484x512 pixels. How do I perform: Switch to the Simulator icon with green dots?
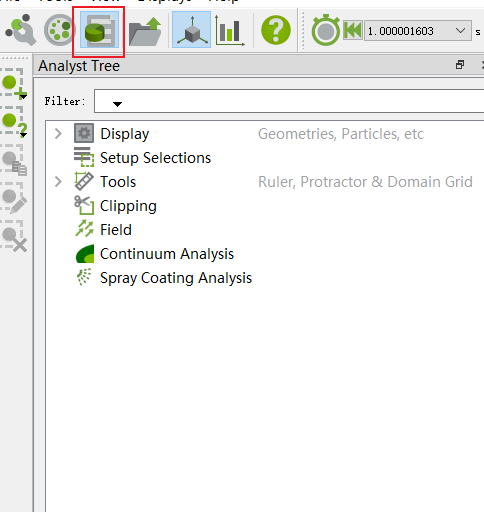coord(60,30)
